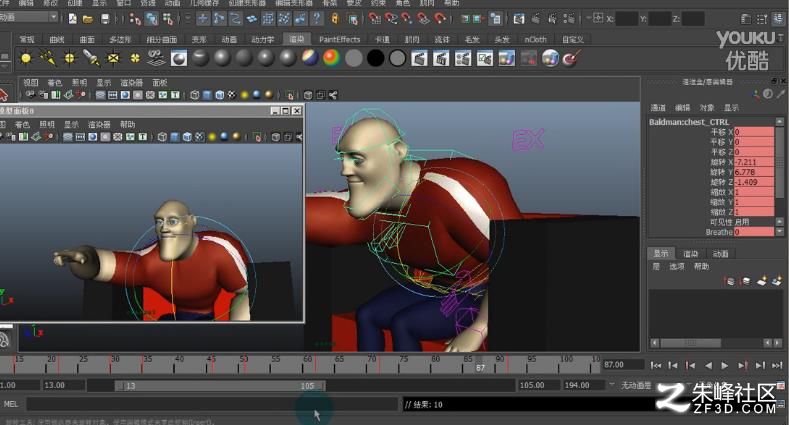
Task: Play animation backward
Action: pos(708,366)
